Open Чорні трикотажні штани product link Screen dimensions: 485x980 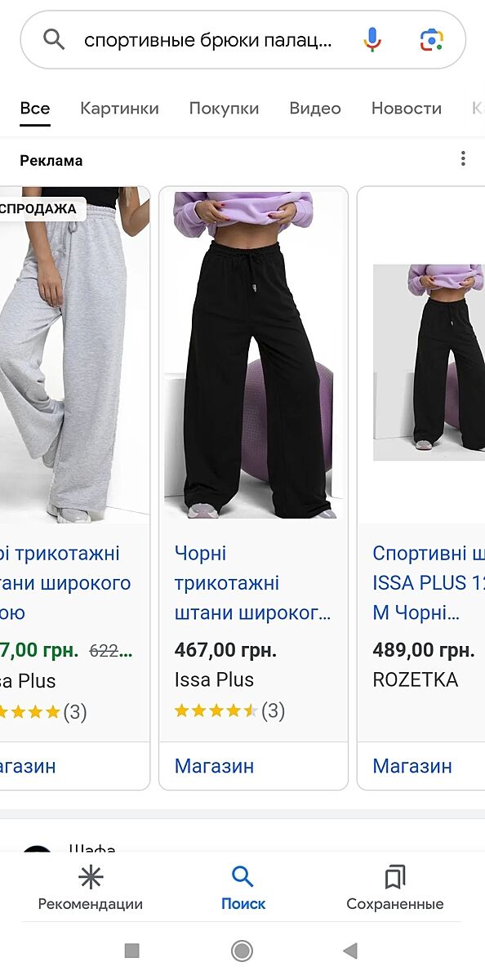point(253,583)
